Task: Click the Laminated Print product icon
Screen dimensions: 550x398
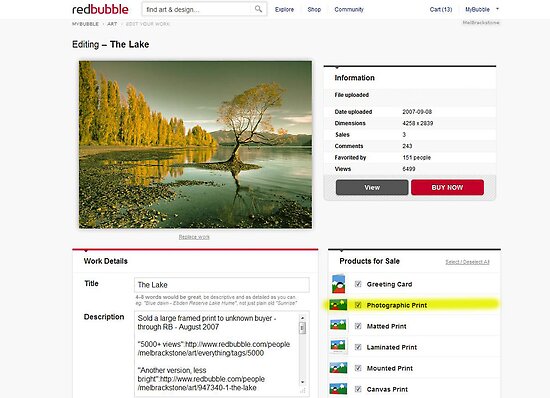Action: (338, 346)
